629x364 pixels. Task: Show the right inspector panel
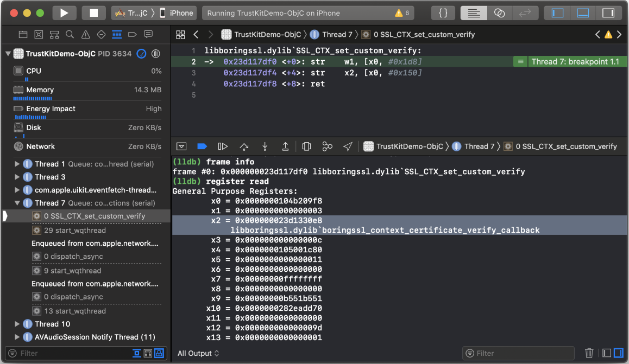tap(608, 13)
